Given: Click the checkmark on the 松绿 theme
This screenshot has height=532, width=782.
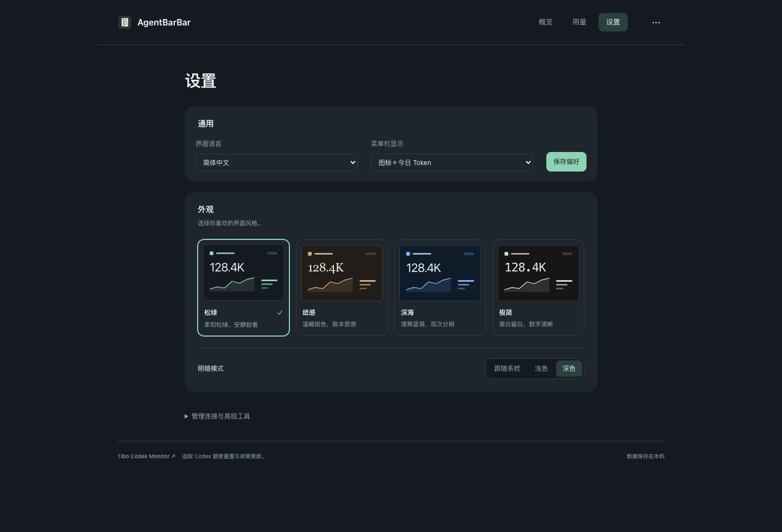Looking at the screenshot, I should point(280,313).
